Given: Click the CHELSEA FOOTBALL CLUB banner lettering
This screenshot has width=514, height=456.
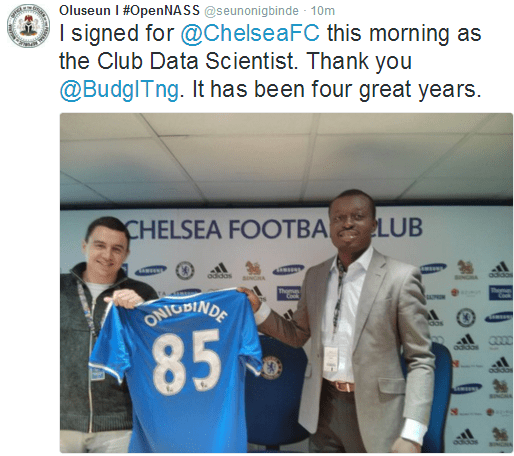Looking at the screenshot, I should (273, 230).
